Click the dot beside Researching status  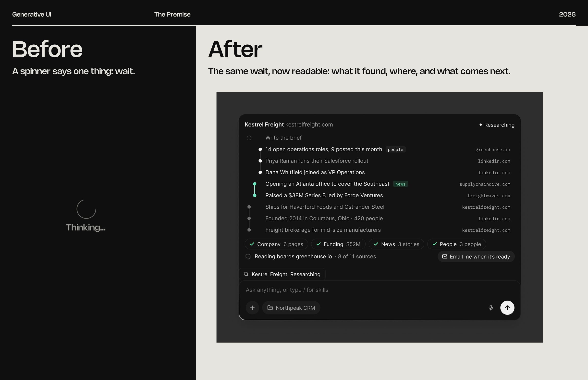pos(480,125)
